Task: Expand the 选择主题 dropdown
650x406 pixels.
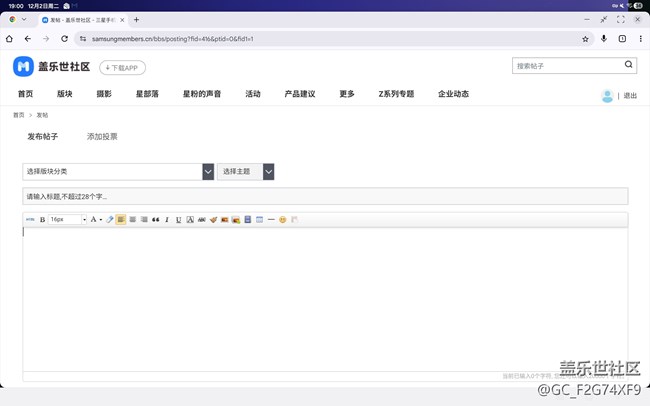Action: click(x=246, y=172)
